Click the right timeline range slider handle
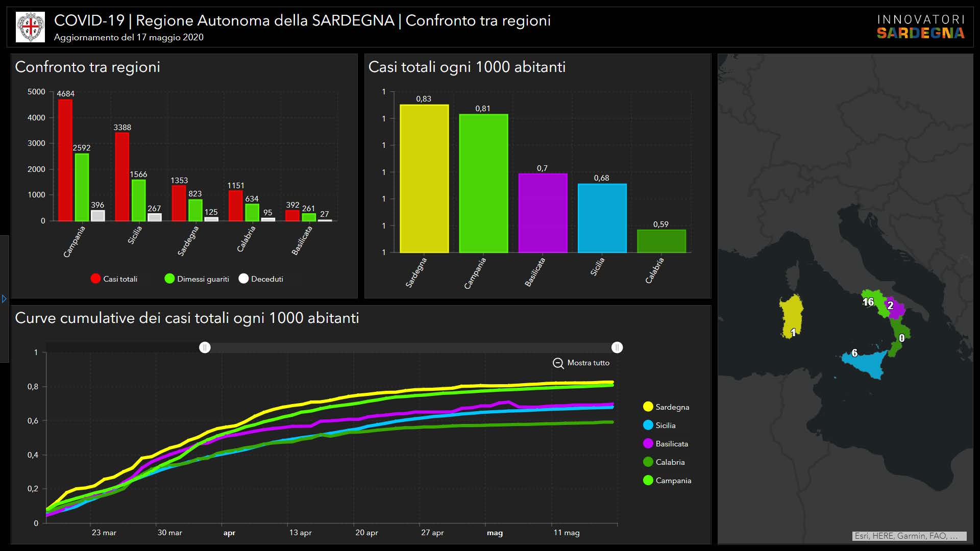 (x=617, y=347)
